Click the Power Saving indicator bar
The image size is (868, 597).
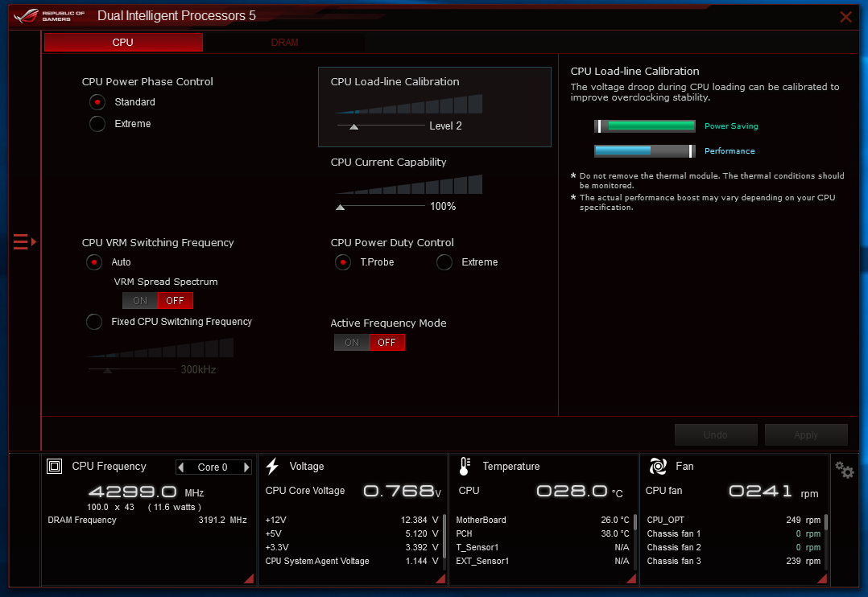click(x=645, y=126)
